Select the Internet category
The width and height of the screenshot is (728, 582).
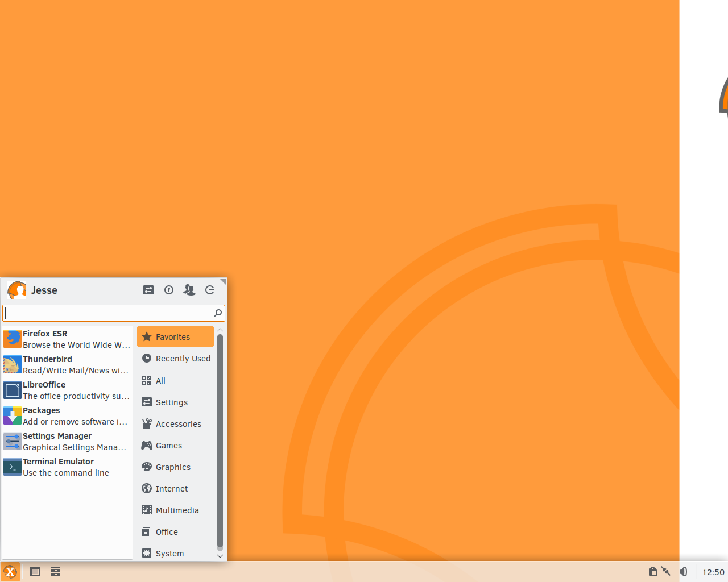(x=175, y=489)
